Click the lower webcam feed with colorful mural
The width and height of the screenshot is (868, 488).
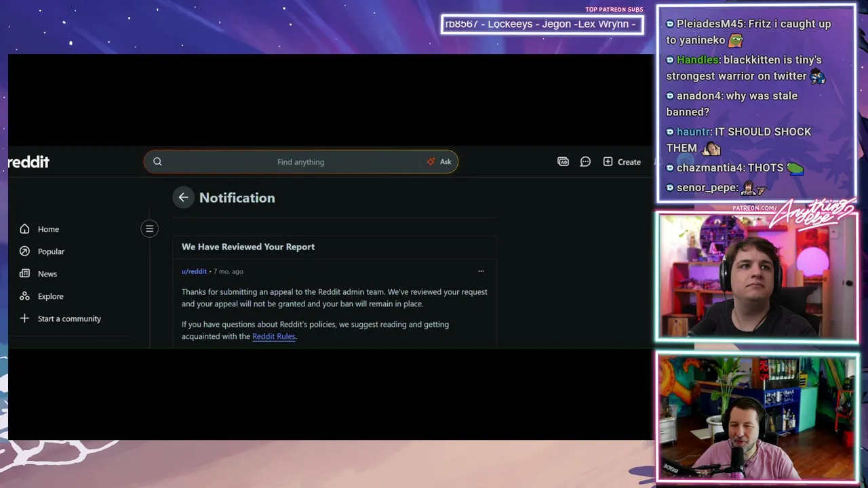click(x=757, y=417)
